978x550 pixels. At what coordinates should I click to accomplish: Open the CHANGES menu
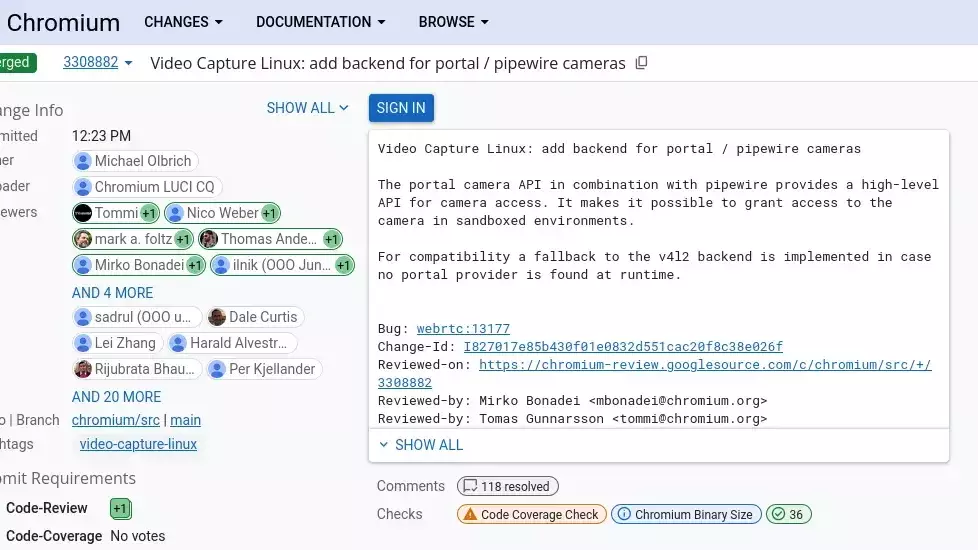coord(183,22)
